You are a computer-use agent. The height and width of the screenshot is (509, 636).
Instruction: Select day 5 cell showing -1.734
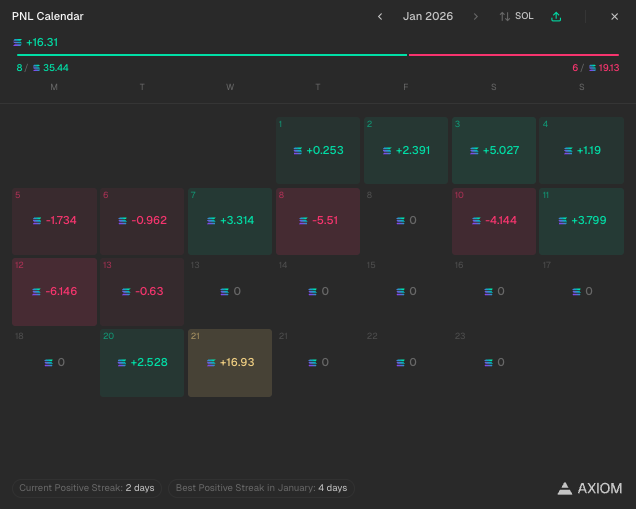pyautogui.click(x=54, y=221)
